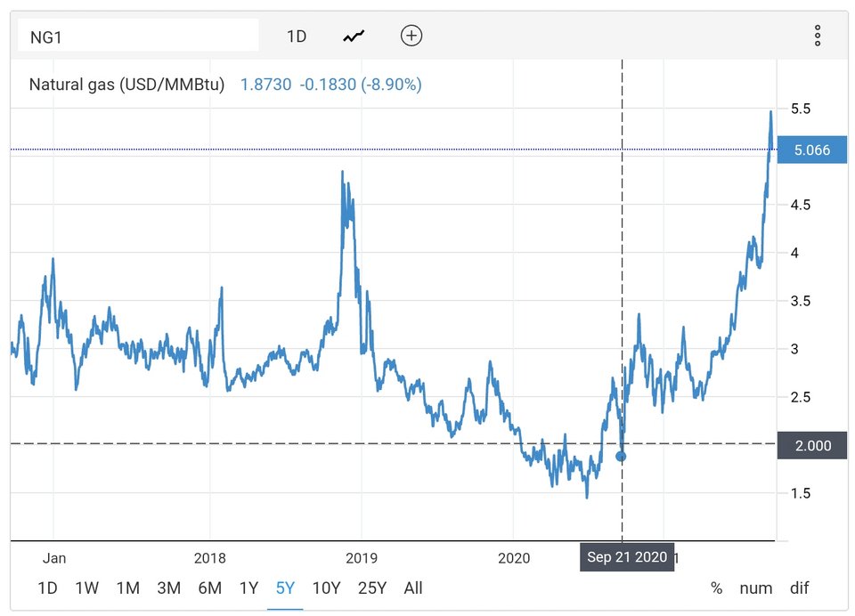Switch to 1M time range
The image size is (855, 616).
(127, 588)
